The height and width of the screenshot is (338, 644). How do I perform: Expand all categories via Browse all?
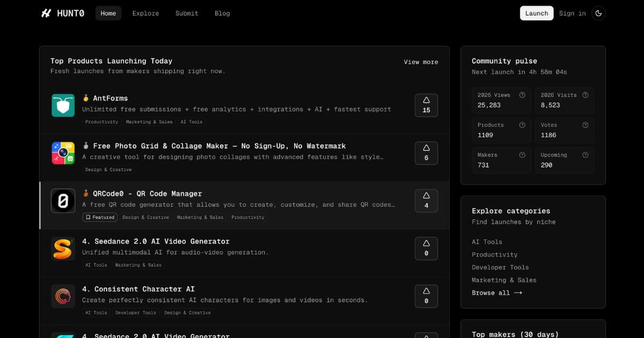[x=496, y=293]
